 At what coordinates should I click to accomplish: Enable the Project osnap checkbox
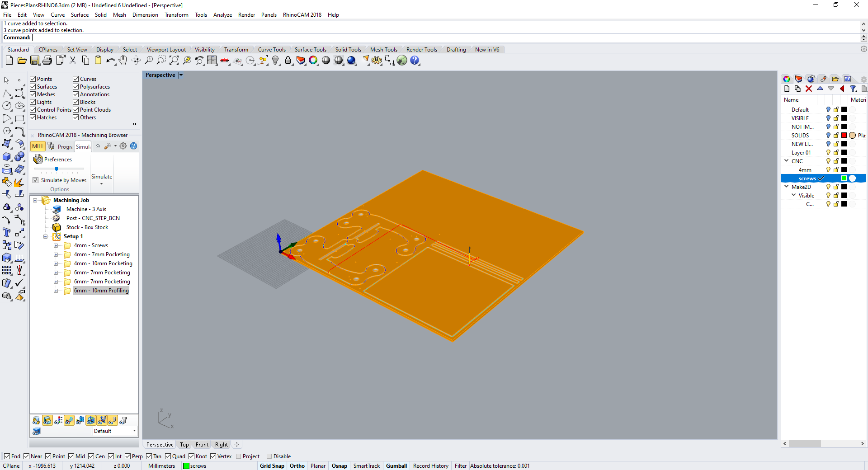pos(239,456)
